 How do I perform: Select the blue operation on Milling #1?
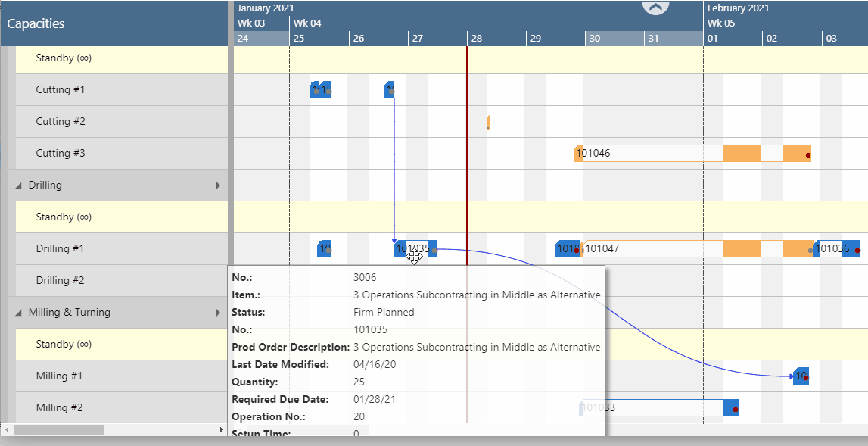(800, 376)
